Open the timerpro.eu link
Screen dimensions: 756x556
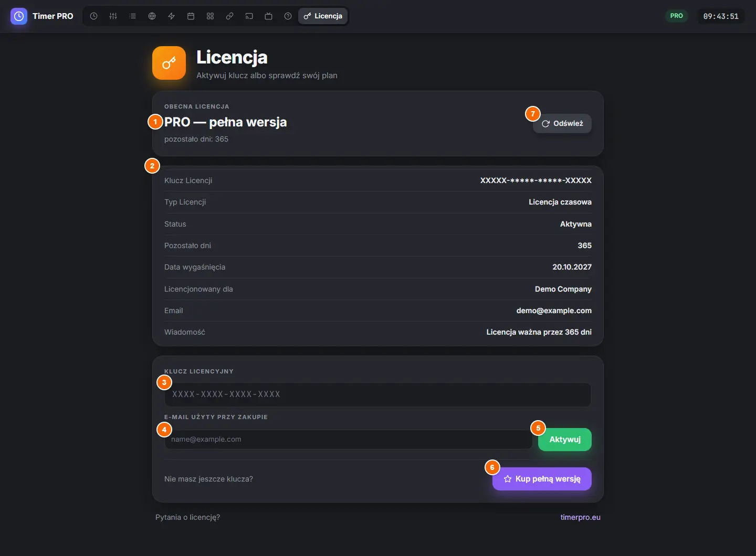tap(580, 517)
